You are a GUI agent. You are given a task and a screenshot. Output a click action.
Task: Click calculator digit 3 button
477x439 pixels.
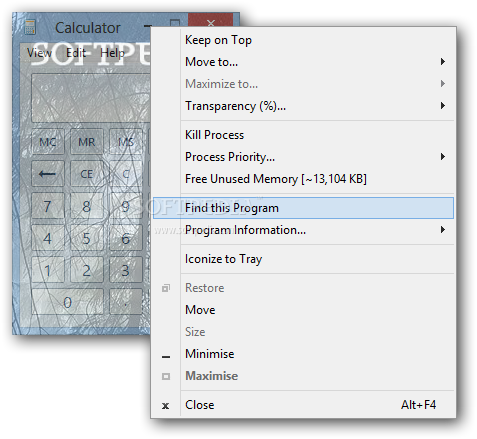[126, 270]
